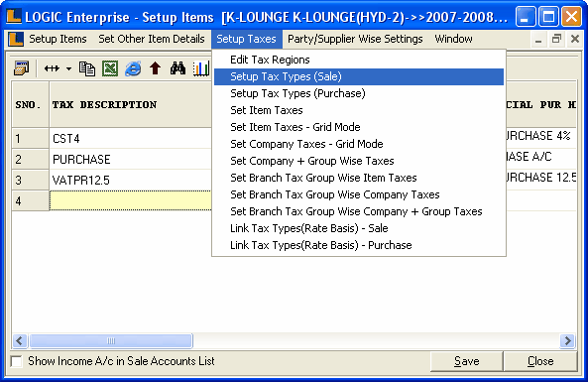
Task: Click the dark red up arrow icon
Action: [156, 68]
